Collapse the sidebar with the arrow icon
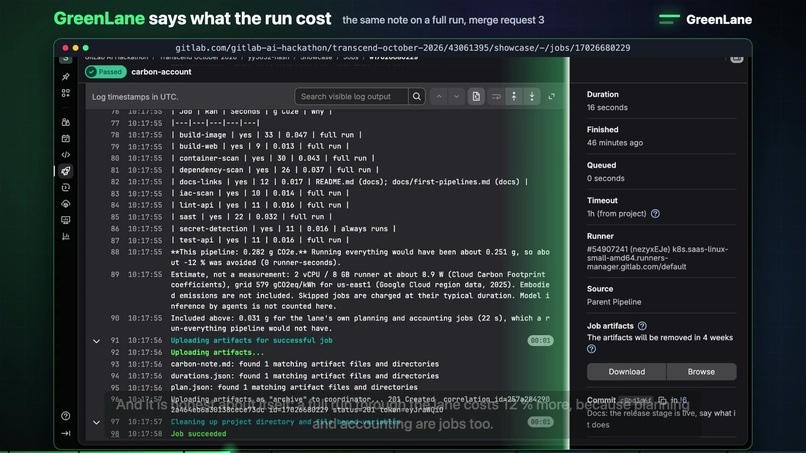Image resolution: width=806 pixels, height=453 pixels. pos(66,433)
